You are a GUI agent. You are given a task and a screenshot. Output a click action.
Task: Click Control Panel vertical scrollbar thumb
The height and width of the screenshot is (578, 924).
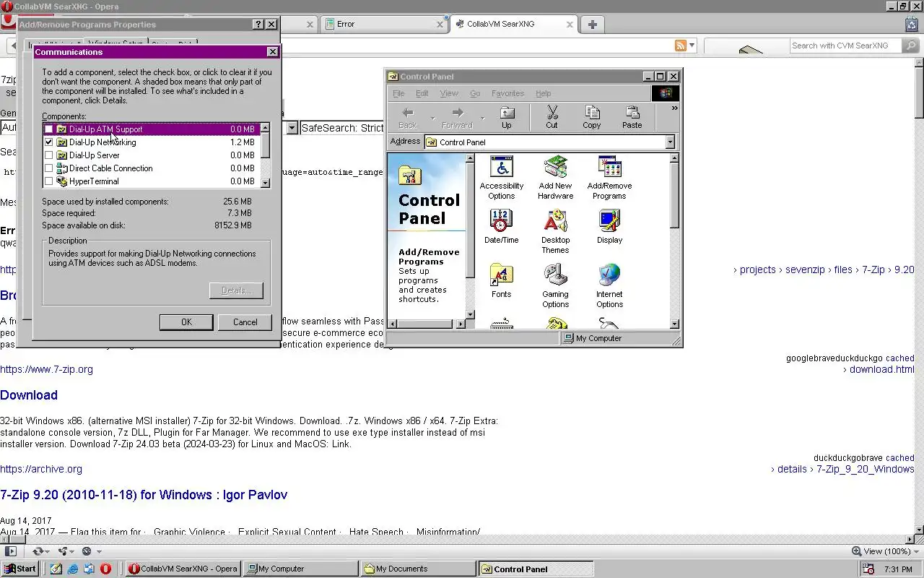[674, 195]
